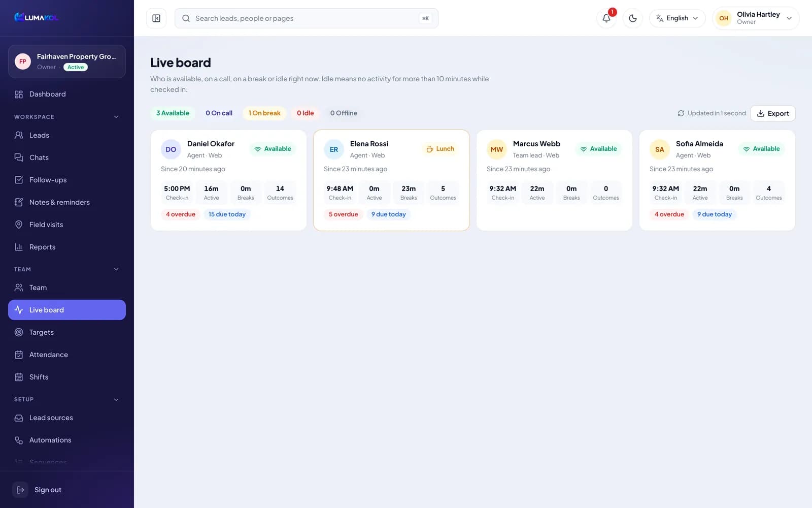Click the Shifts calendar icon
The width and height of the screenshot is (812, 508).
19,377
